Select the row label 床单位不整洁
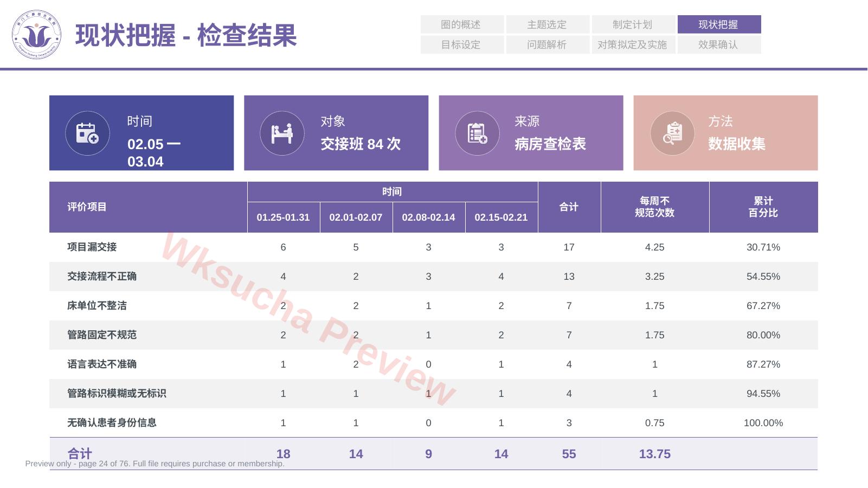Screen dimensions: 868x488 pos(97,306)
